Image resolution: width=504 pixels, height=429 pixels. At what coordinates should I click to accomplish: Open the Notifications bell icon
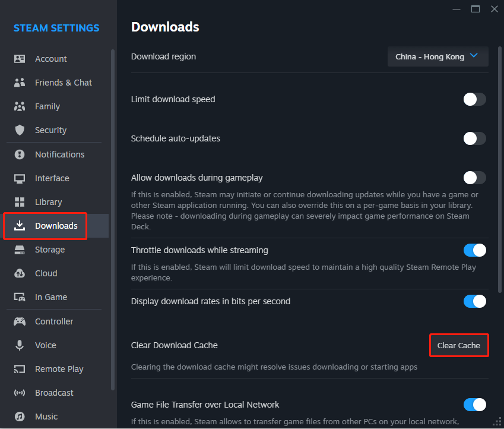click(20, 154)
